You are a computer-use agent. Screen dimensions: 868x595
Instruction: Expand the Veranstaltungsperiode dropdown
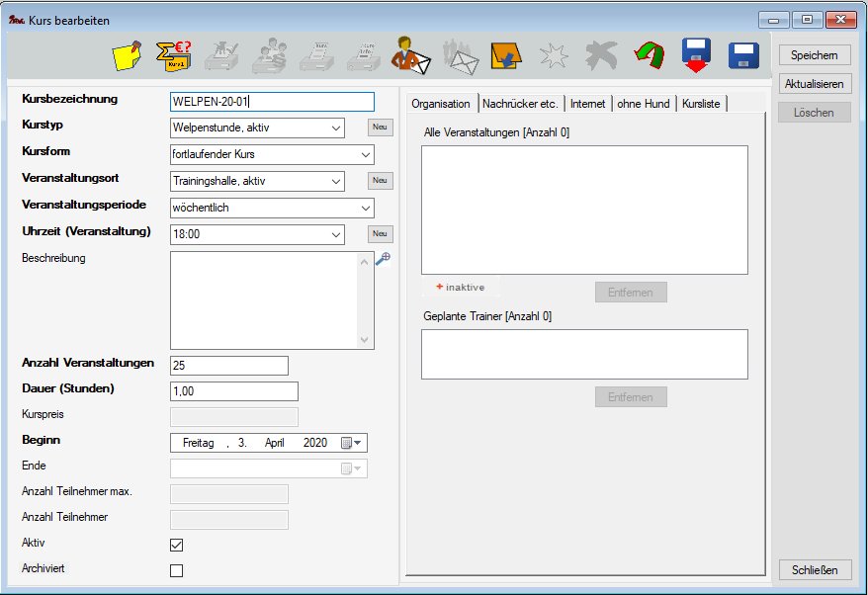[365, 209]
